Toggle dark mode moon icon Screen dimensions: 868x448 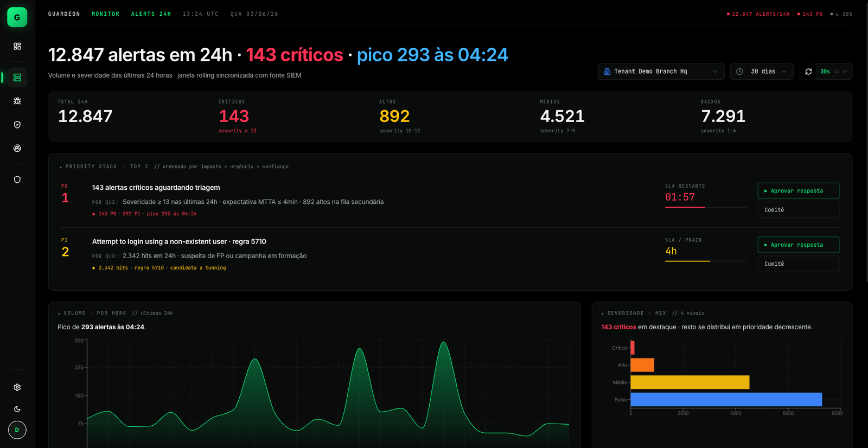[17, 409]
